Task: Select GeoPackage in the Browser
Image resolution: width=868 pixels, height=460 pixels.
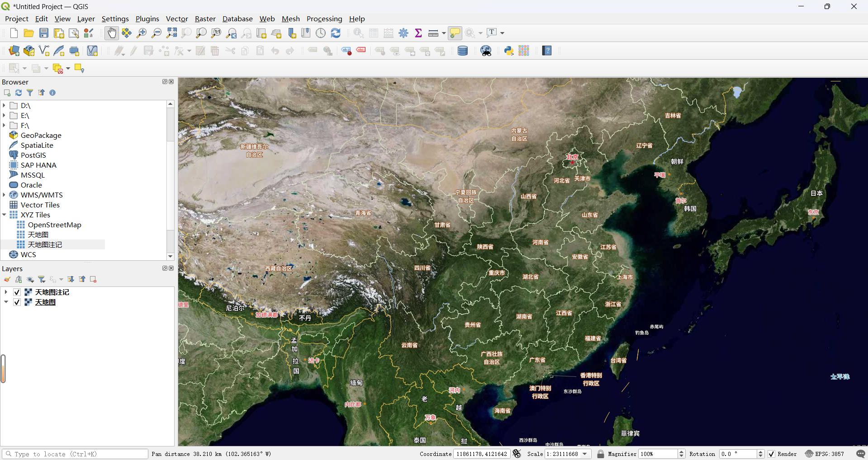Action: tap(41, 135)
